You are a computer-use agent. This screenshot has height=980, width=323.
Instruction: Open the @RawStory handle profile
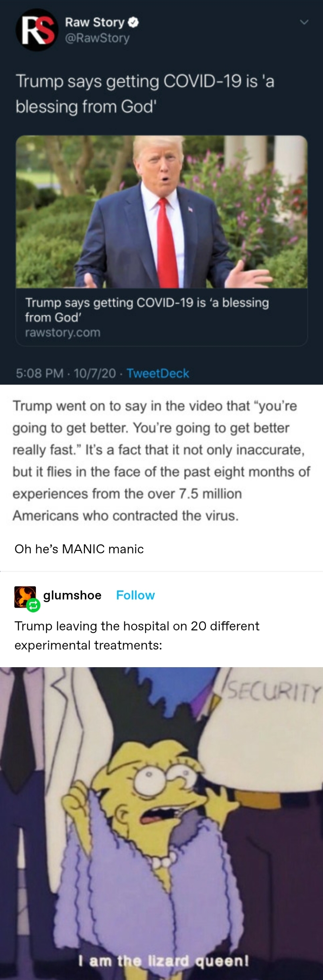(97, 38)
